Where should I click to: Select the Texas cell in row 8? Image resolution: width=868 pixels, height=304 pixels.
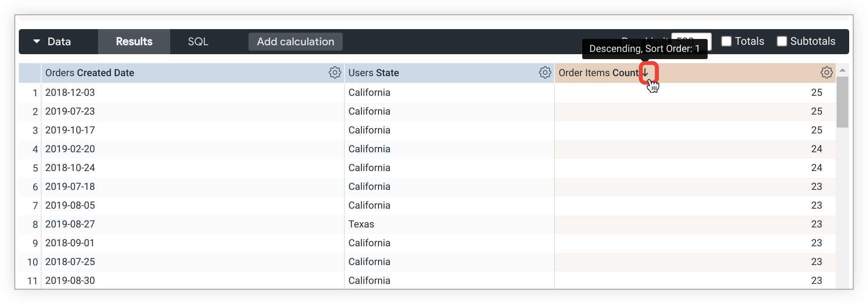click(x=361, y=224)
